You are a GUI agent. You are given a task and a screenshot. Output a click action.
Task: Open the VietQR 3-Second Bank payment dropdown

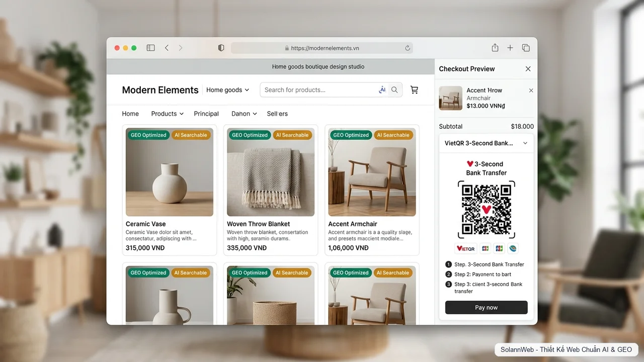pos(486,143)
